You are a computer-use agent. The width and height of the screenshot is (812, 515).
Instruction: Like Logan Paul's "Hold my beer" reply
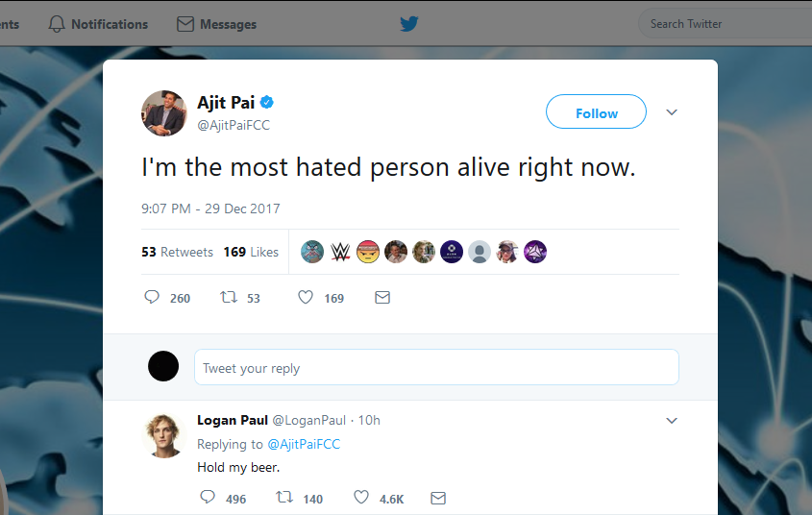pyautogui.click(x=361, y=498)
